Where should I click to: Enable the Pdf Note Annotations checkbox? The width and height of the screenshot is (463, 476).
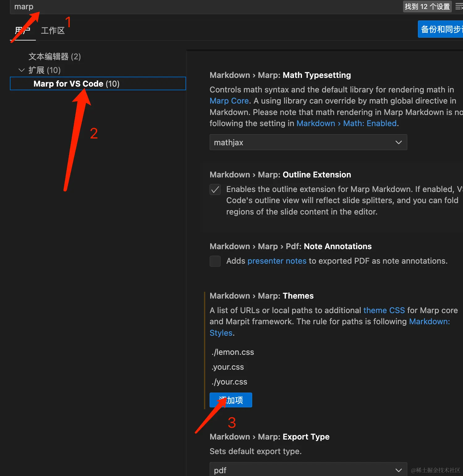tap(215, 261)
